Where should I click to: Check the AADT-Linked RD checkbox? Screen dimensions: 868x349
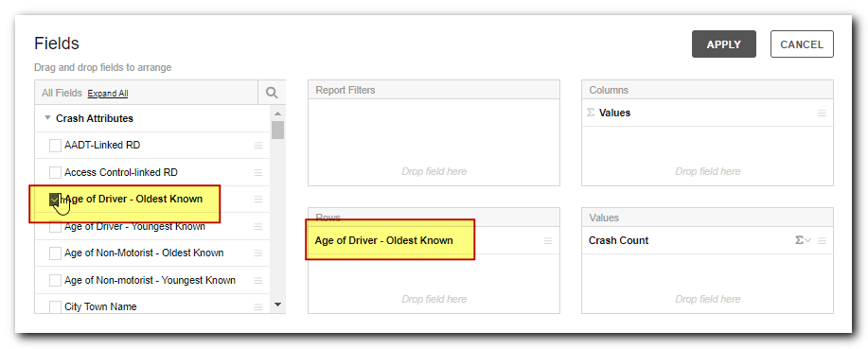tap(55, 146)
